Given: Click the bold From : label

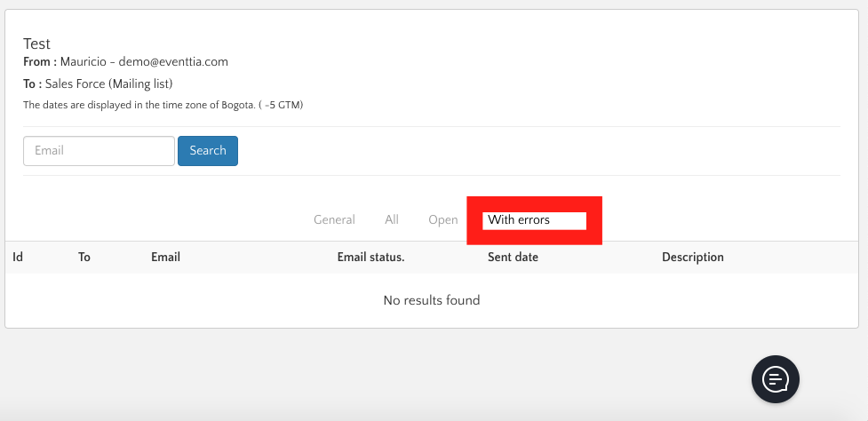Looking at the screenshot, I should coord(40,62).
